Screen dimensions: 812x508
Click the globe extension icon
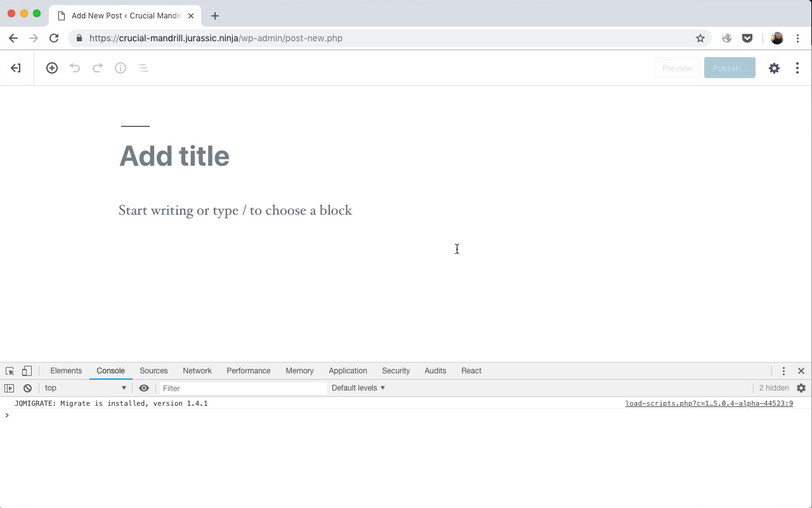pyautogui.click(x=727, y=38)
